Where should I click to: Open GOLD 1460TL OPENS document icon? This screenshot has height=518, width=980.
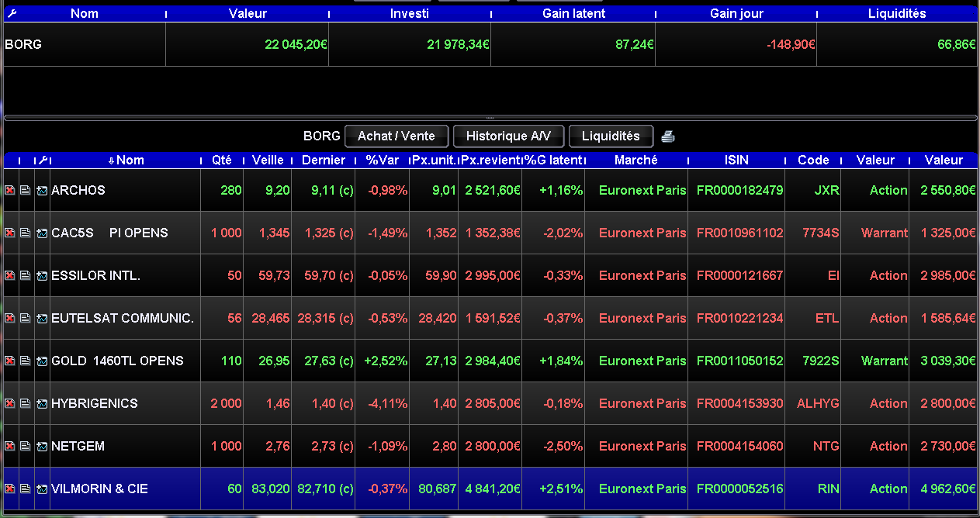tap(26, 361)
